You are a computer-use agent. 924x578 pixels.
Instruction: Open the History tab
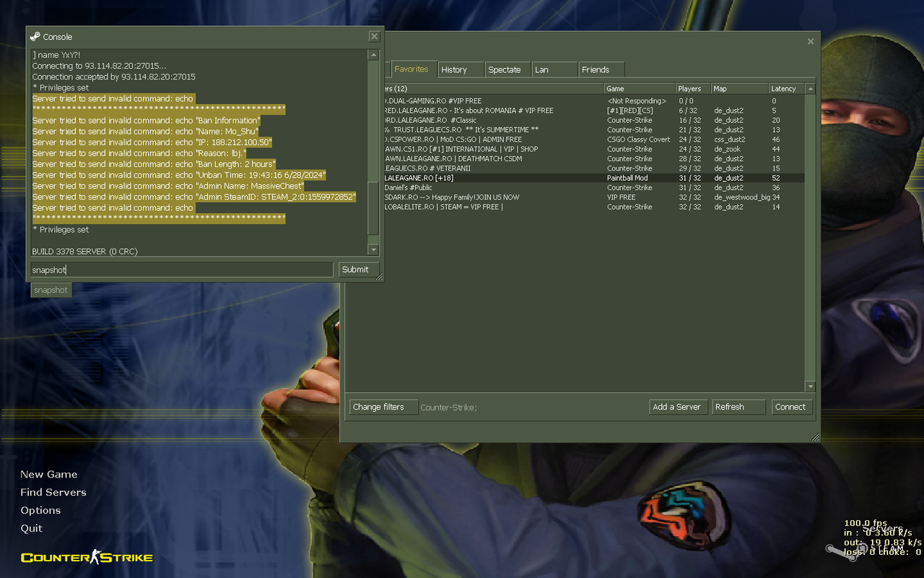coord(461,69)
